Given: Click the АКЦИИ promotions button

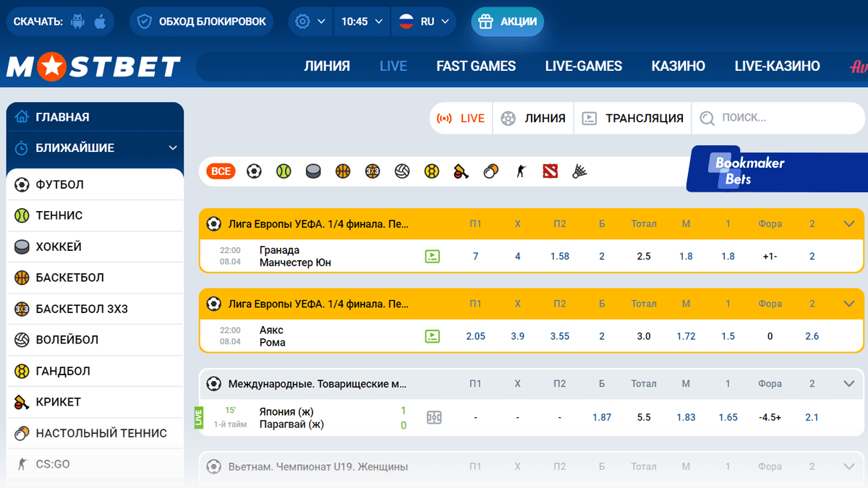Looking at the screenshot, I should [x=508, y=22].
